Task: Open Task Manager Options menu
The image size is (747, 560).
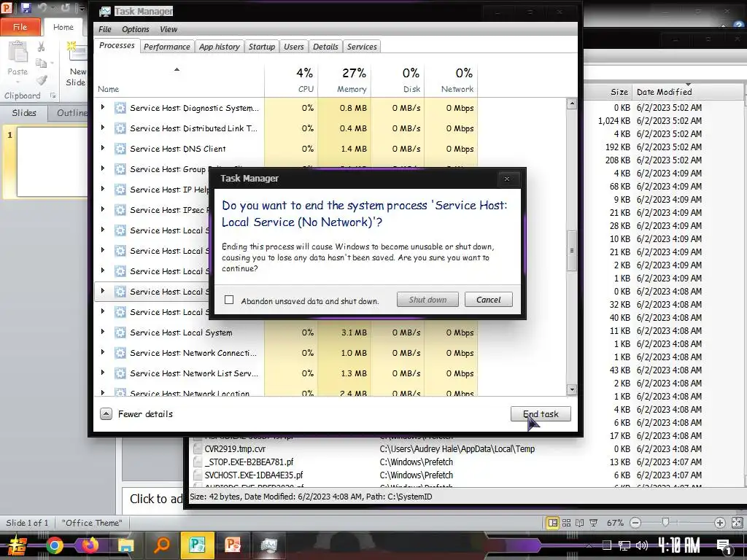Action: [x=135, y=29]
